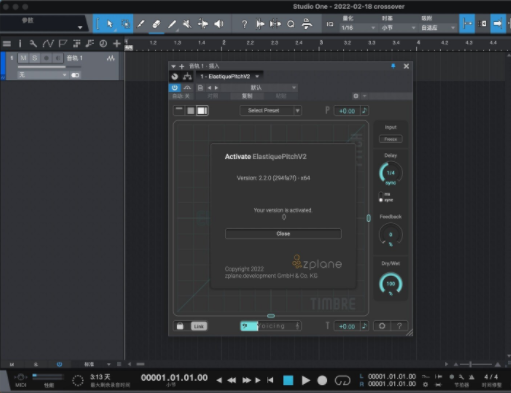
Task: Click the automation off tab in the plugin header
Action: point(181,96)
